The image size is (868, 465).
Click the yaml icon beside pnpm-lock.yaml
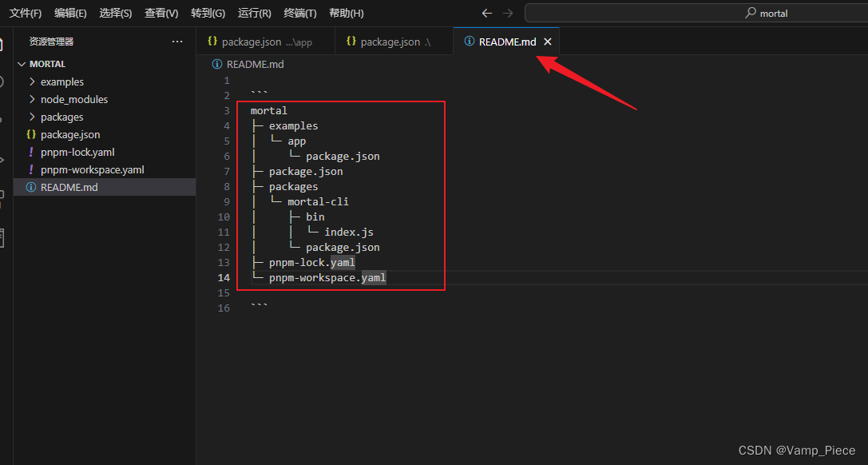pos(31,153)
